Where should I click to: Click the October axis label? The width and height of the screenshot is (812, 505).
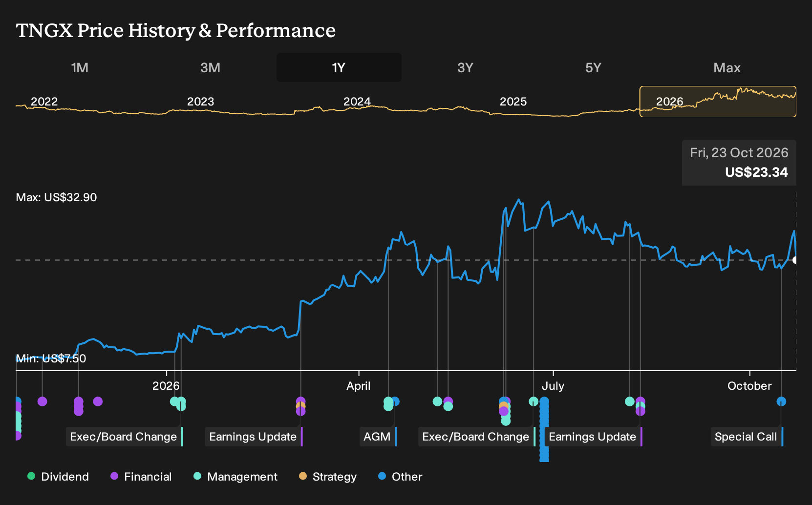point(749,386)
